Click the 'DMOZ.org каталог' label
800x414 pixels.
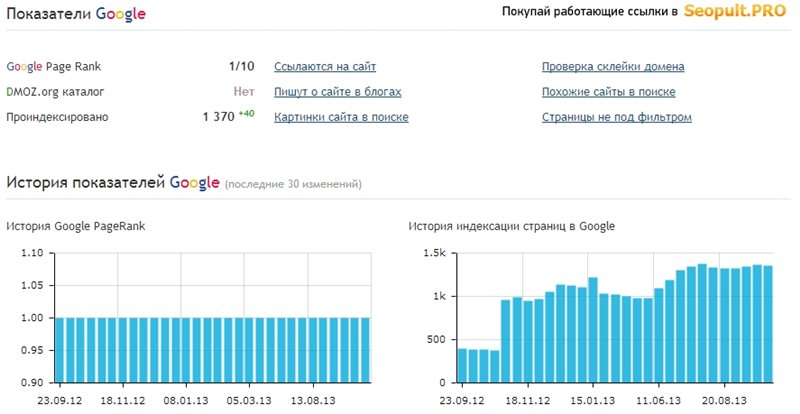(55, 92)
